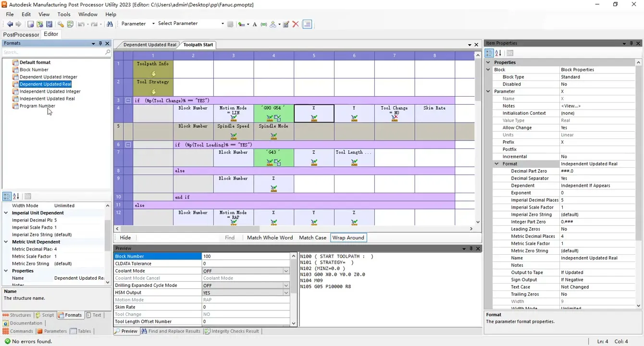The height and width of the screenshot is (346, 644).
Task: Click the red X delete icon in toolbar
Action: coord(296,24)
